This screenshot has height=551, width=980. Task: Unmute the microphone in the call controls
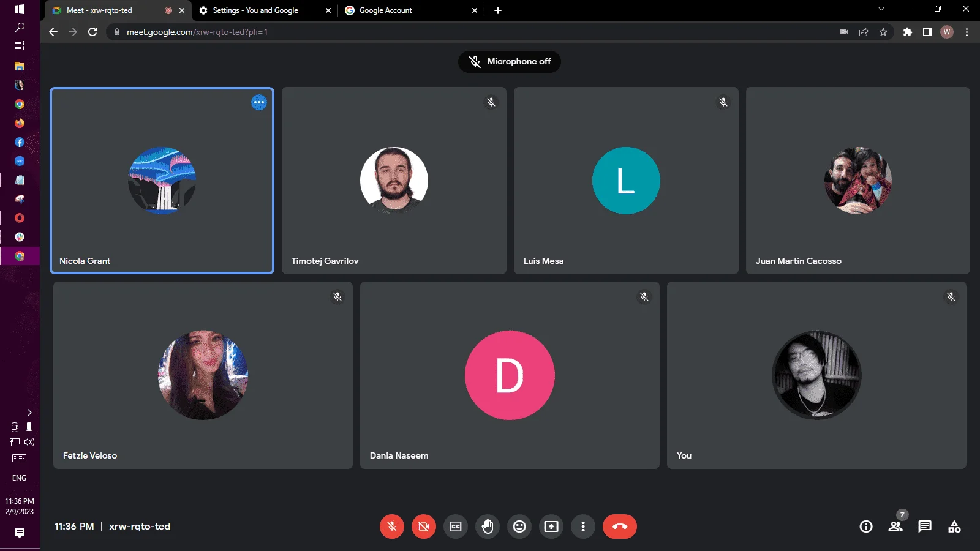[x=392, y=527]
